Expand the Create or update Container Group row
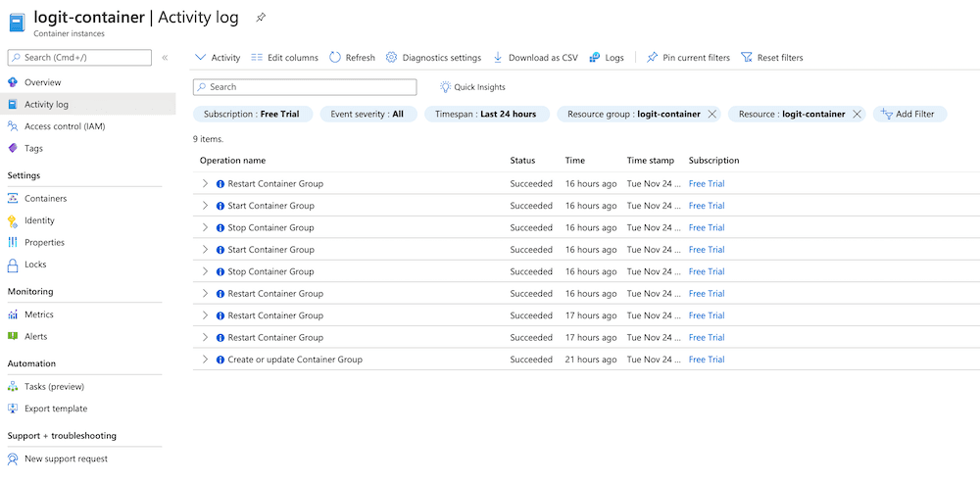 tap(205, 360)
